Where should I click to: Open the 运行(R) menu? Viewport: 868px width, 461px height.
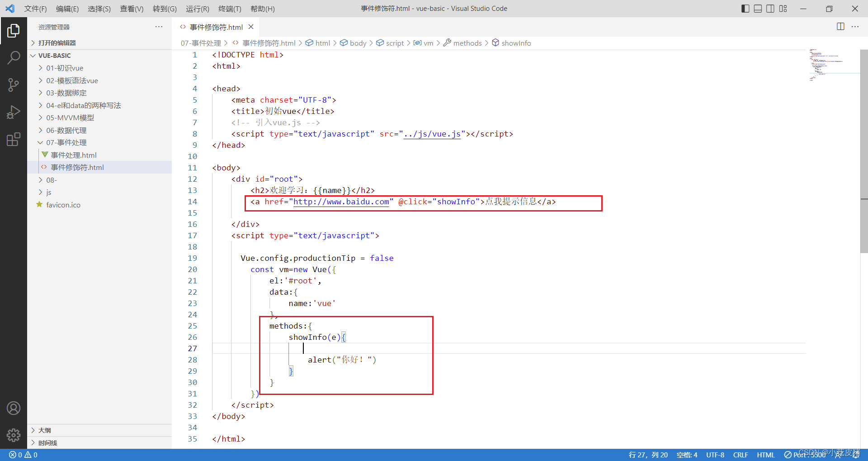(x=198, y=9)
